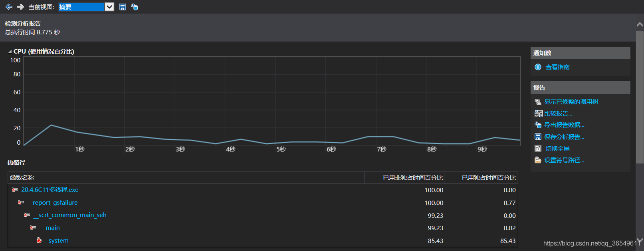Viewport: 644px width, 251px height.
Task: Click the flame icon beside system
Action: click(x=39, y=240)
